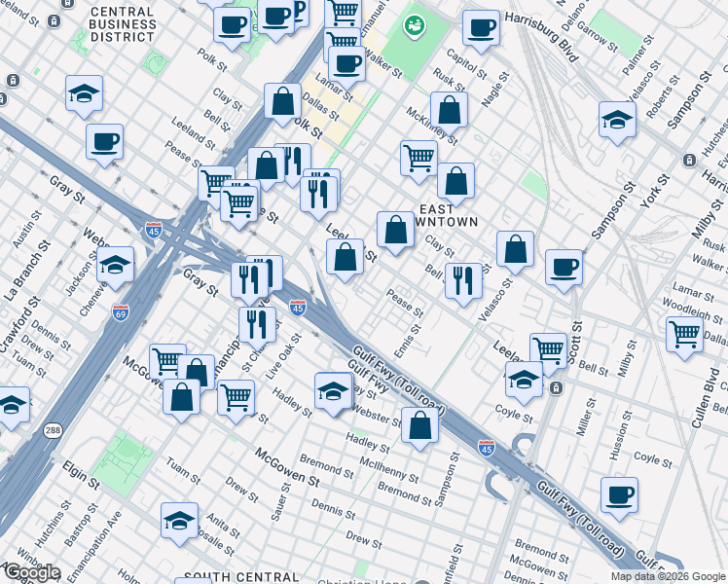Click the coffee cup marker above Gray St
This screenshot has width=728, height=584.
coord(104,144)
